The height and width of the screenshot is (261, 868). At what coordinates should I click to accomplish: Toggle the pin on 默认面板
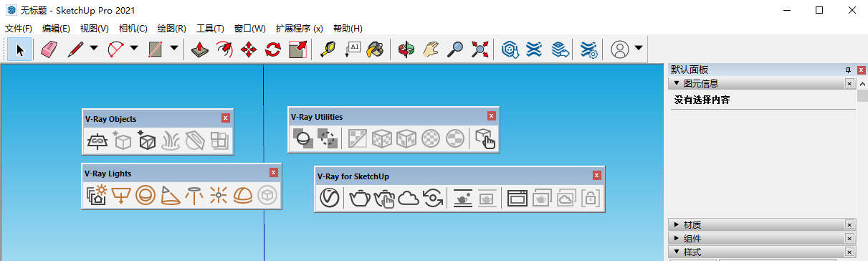point(848,70)
